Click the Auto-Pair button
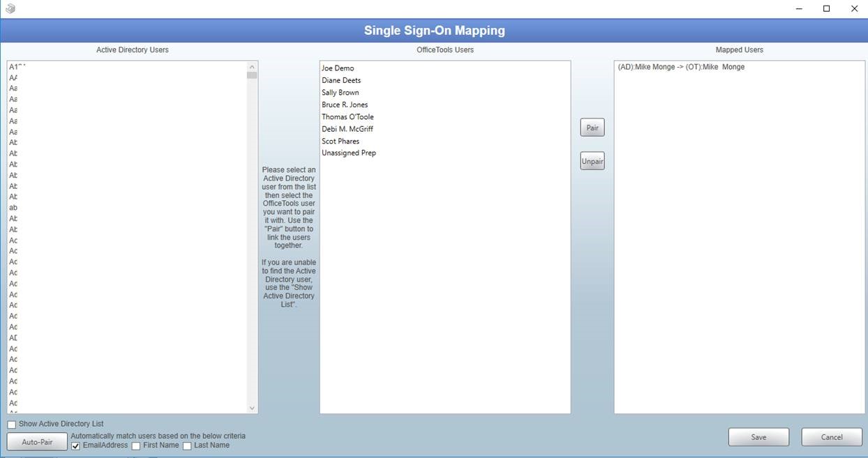Image resolution: width=868 pixels, height=458 pixels. pos(38,442)
